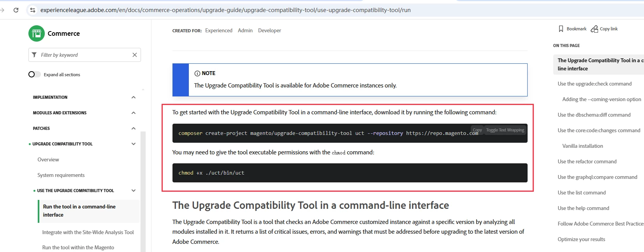The height and width of the screenshot is (252, 644).
Task: Open the Overview page
Action: (48, 159)
